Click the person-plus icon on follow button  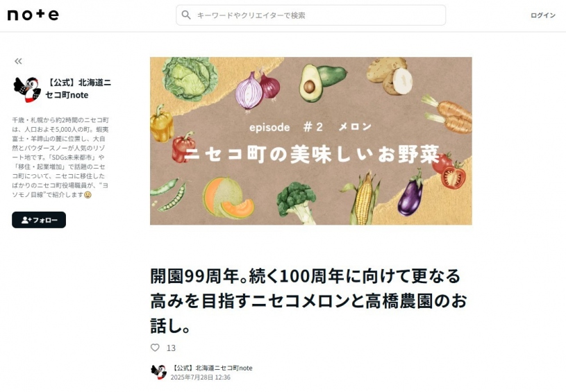(26, 220)
